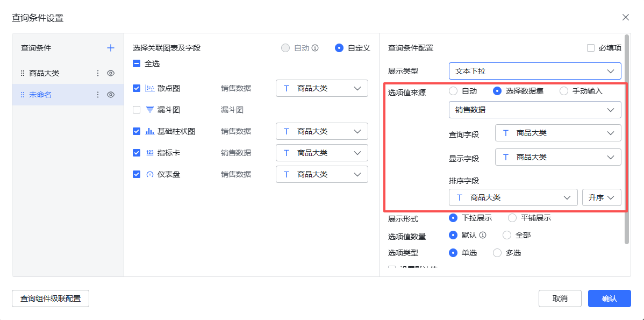Enable the 必填项 checkbox
This screenshot has width=644, height=320.
[x=591, y=48]
